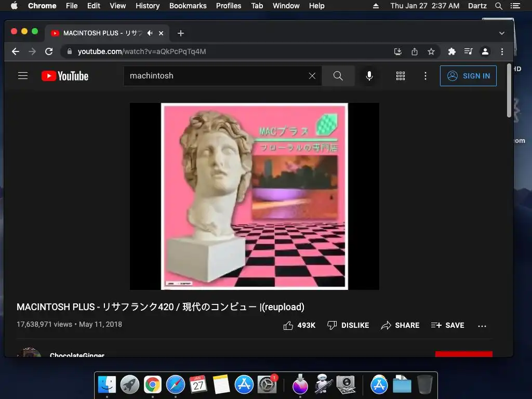Expand the tab search chevron

pos(502,33)
